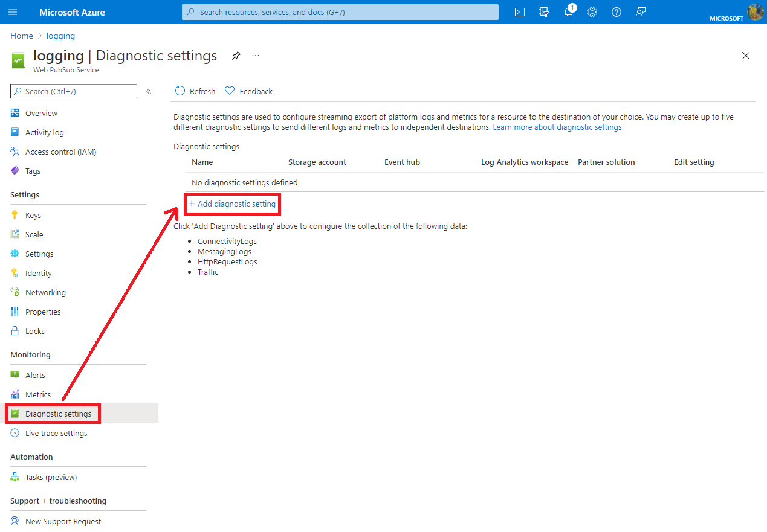Viewport: 767px width, 532px height.
Task: Send feedback using the feedback icon
Action: [x=641, y=12]
